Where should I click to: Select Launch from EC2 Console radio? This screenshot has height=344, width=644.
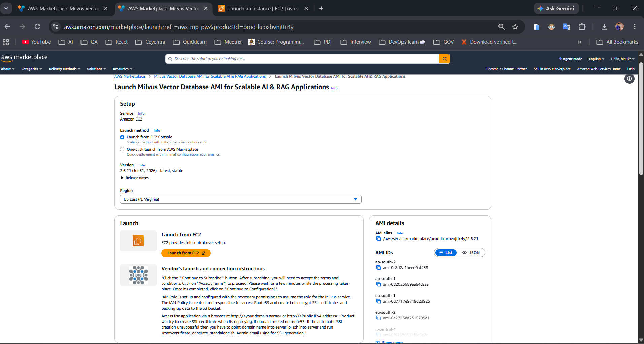coord(122,137)
